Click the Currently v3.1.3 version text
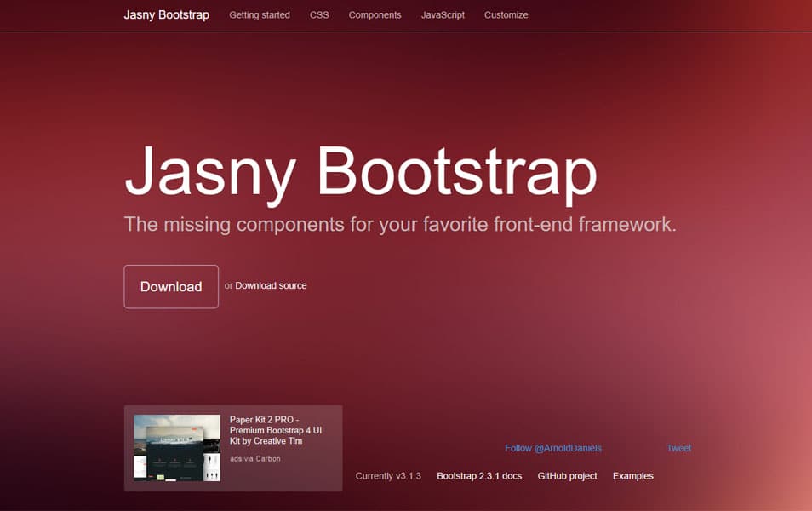Viewport: 812px width, 511px height. [388, 476]
